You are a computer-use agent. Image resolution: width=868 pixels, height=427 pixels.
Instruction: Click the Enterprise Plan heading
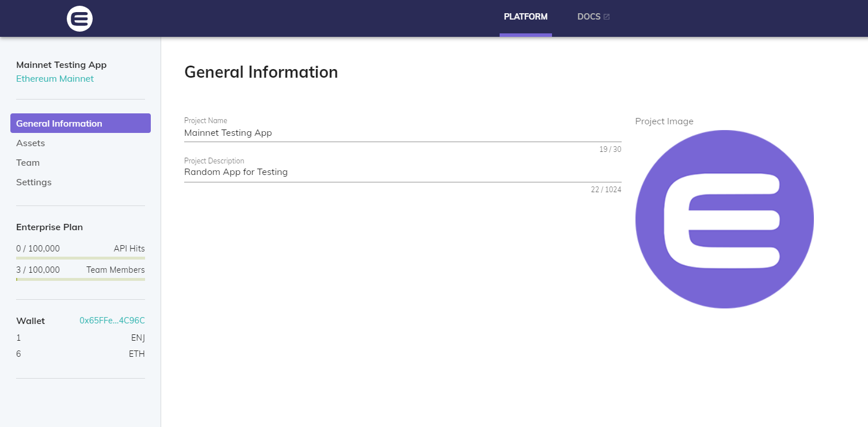(50, 227)
